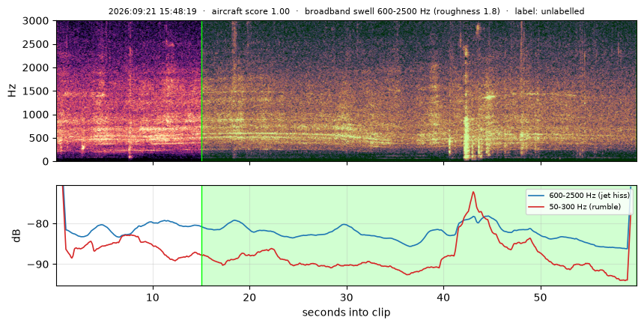The width and height of the screenshot is (644, 326).
Task: Click the −90 tick label on dB axis
Action: [x=38, y=264]
